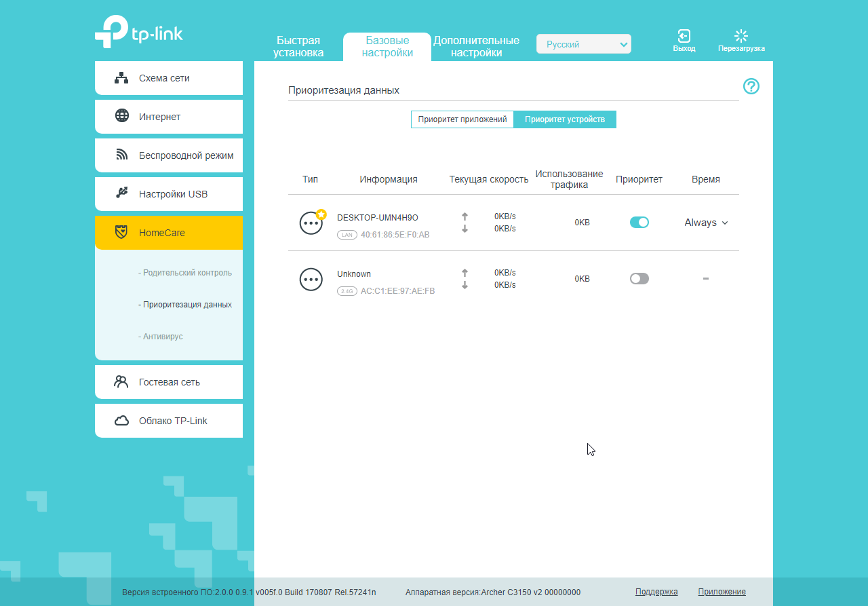Click the Информация column header
The image size is (868, 606).
click(389, 180)
